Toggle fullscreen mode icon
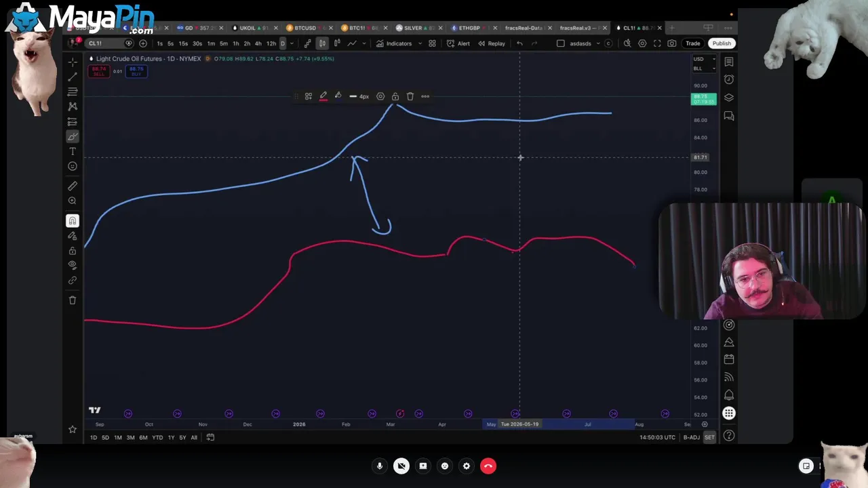 click(657, 43)
